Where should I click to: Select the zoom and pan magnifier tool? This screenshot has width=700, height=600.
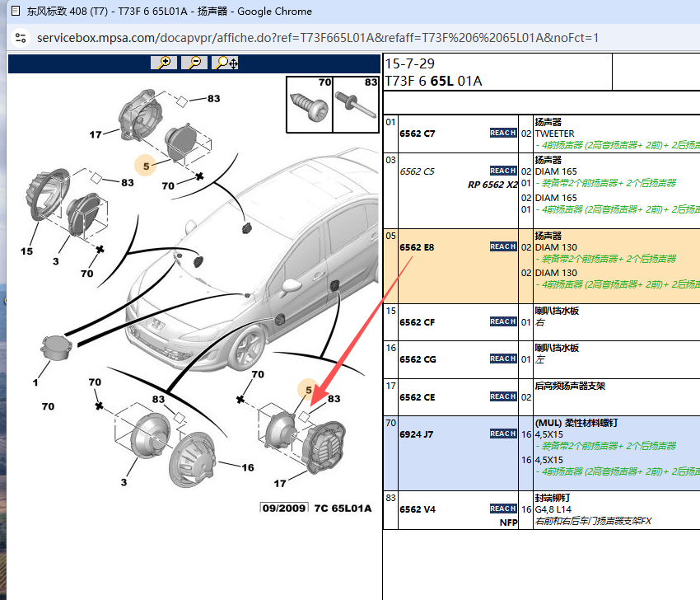coord(226,63)
